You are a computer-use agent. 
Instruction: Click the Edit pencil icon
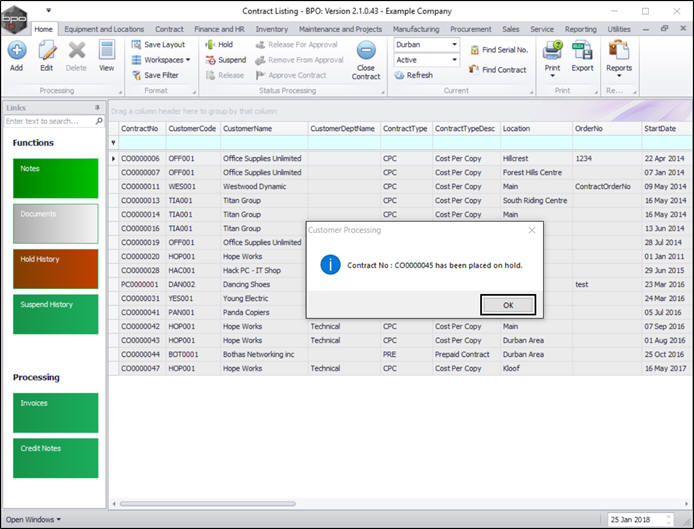tap(46, 50)
